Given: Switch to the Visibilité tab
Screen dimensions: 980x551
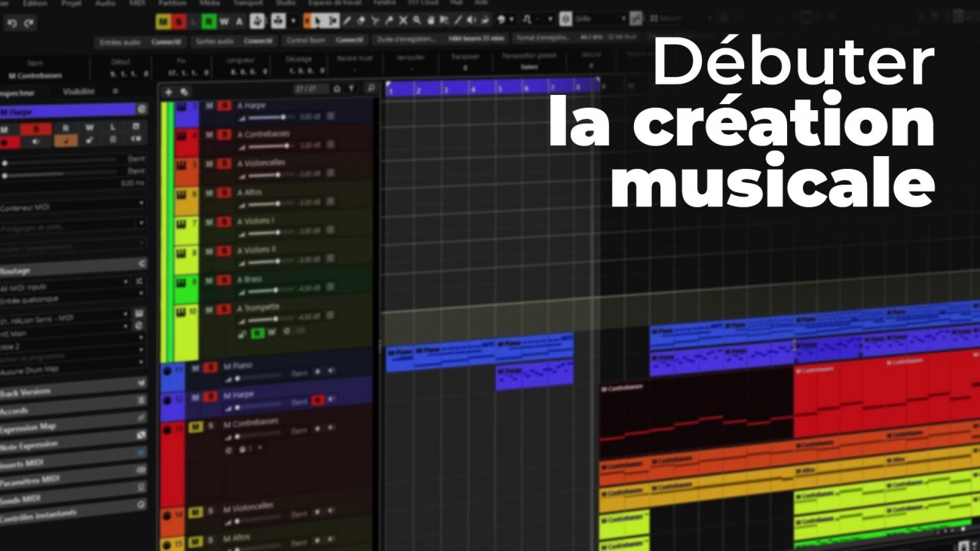Looking at the screenshot, I should (x=78, y=92).
